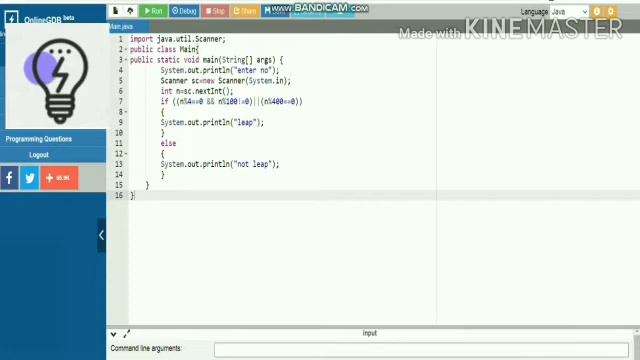
Task: Open the Language dropdown showing Java
Action: pos(569,12)
